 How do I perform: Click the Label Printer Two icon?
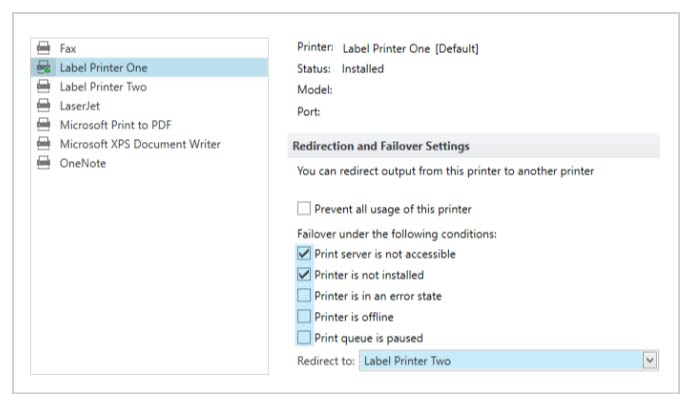[x=43, y=86]
